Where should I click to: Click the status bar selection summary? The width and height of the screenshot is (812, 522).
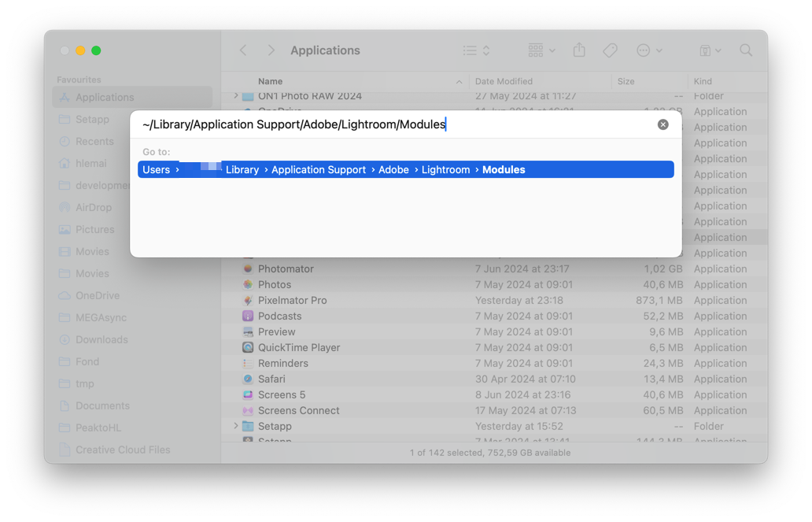pyautogui.click(x=490, y=453)
